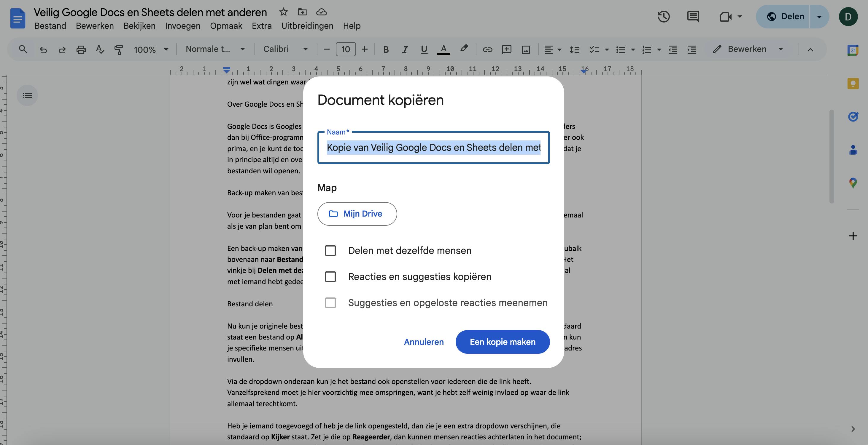868x445 pixels.
Task: Expand the zoom 100% dropdown
Action: [x=151, y=49]
